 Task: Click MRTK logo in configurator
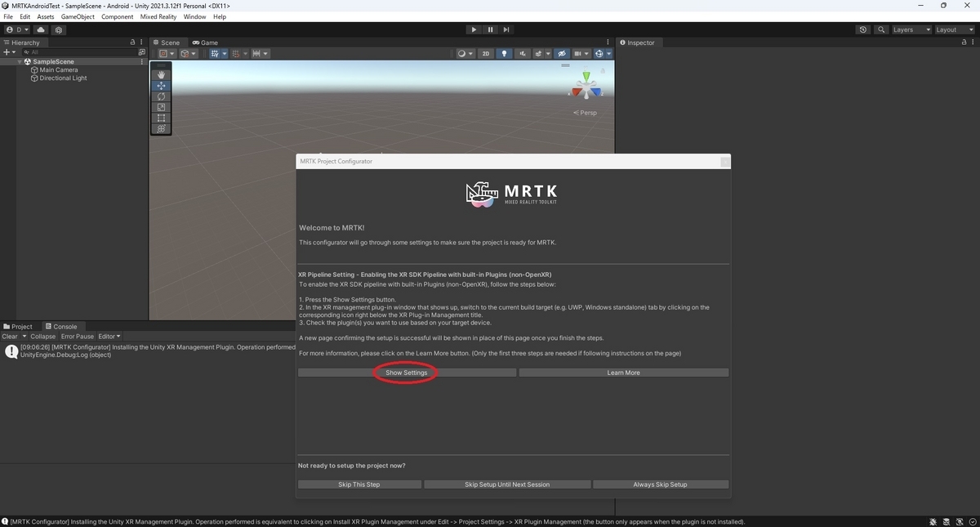[x=512, y=194]
